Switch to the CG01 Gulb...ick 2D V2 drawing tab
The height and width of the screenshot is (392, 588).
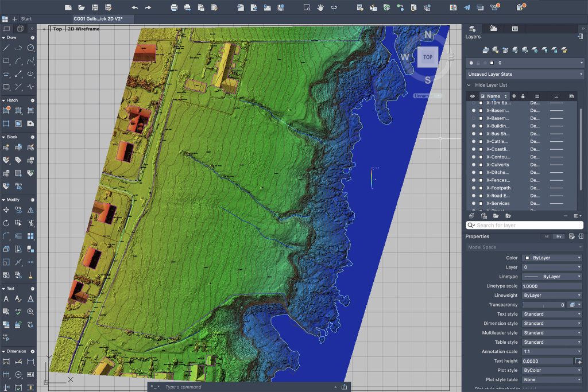point(99,19)
